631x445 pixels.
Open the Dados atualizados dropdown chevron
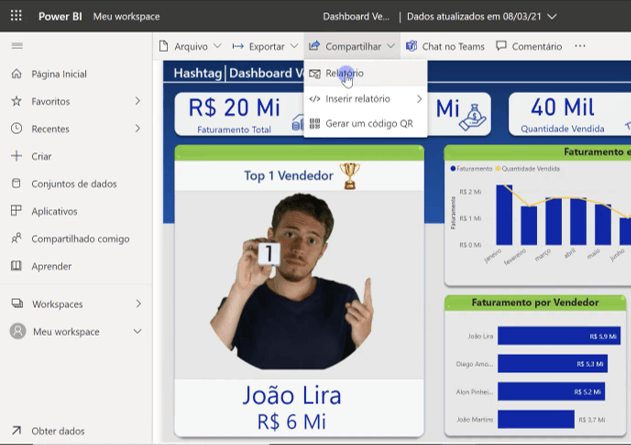click(552, 16)
